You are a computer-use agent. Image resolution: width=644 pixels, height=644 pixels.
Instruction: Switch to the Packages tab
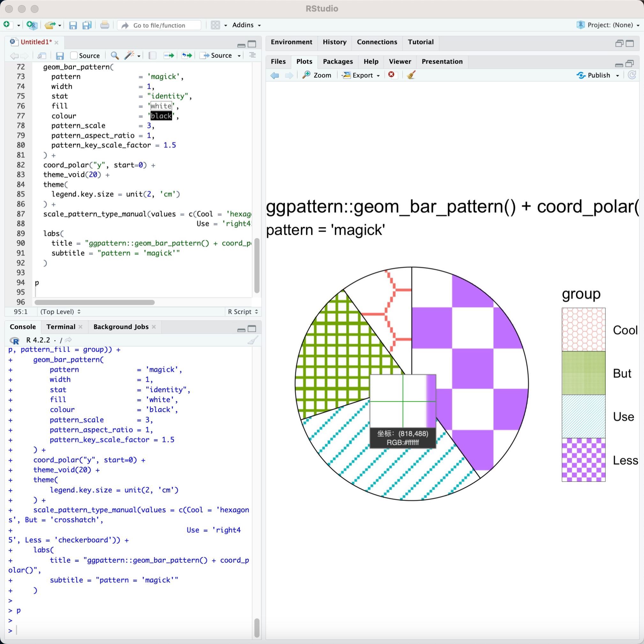tap(337, 61)
